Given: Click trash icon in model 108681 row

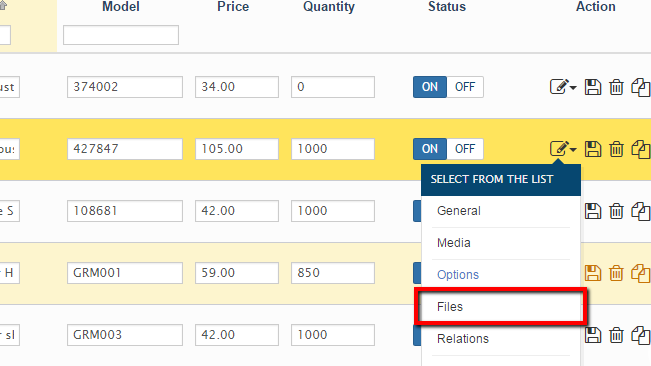Looking at the screenshot, I should [616, 211].
